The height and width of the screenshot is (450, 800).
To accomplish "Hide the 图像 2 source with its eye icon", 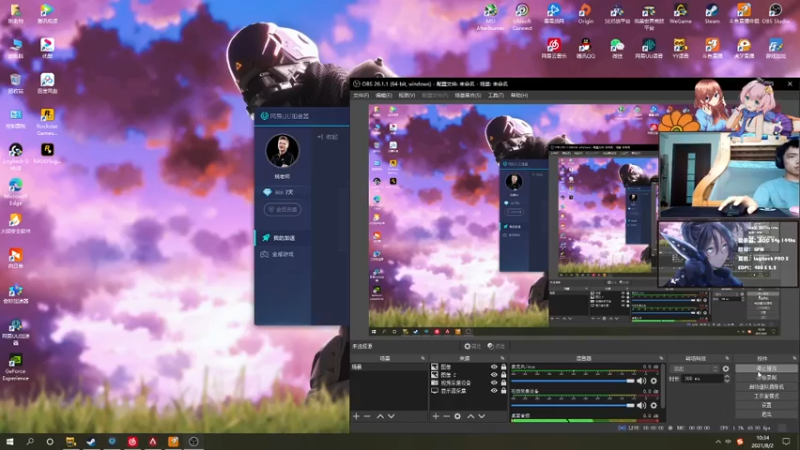I will (494, 374).
